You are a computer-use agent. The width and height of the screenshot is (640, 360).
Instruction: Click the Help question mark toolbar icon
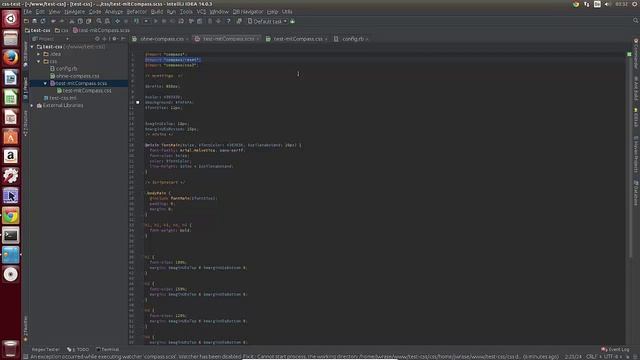pos(228,21)
